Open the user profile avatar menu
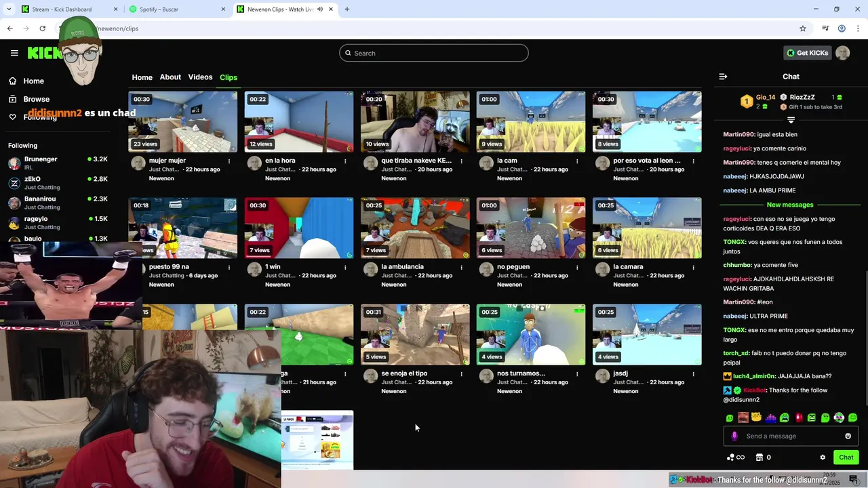This screenshot has width=868, height=488. 843,53
